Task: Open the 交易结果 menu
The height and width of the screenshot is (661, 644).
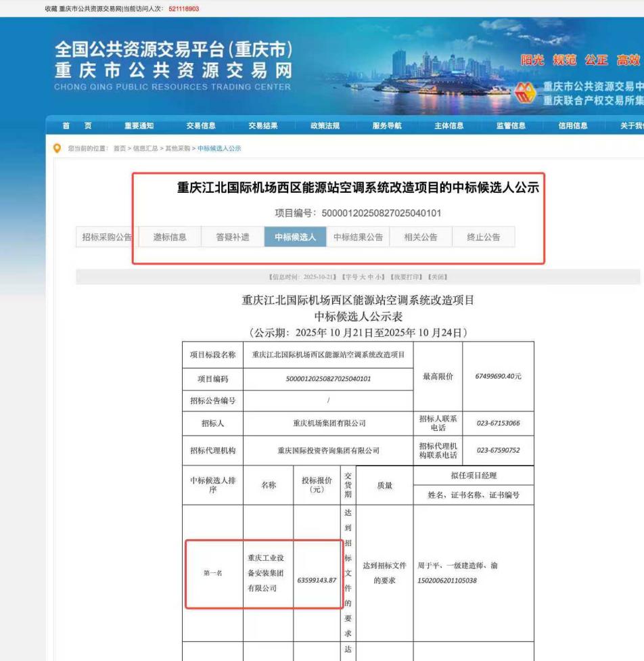Action: pos(263,126)
